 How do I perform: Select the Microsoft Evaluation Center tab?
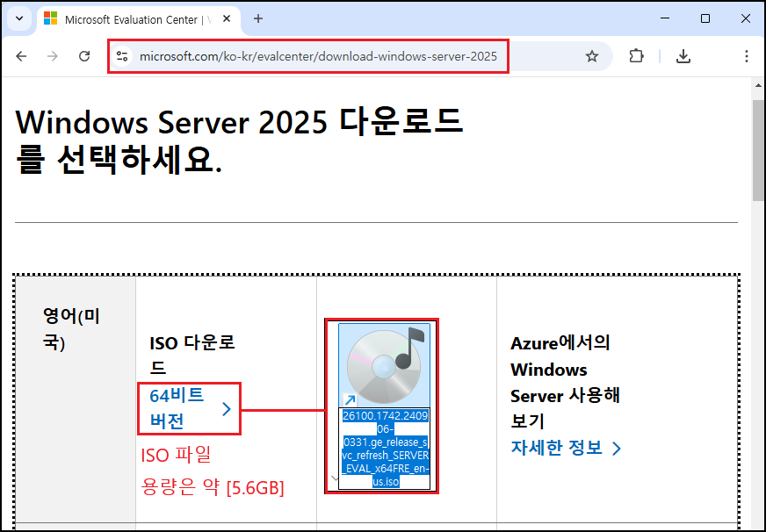(x=138, y=19)
